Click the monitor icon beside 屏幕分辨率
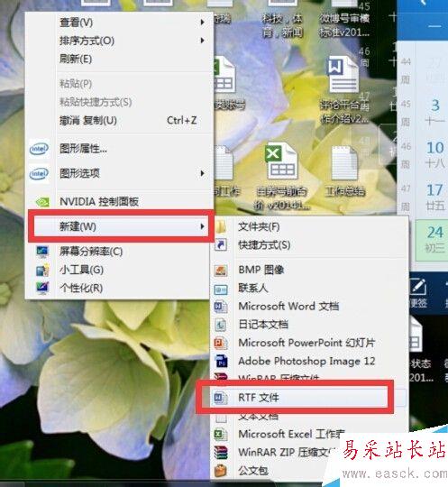 coord(42,252)
